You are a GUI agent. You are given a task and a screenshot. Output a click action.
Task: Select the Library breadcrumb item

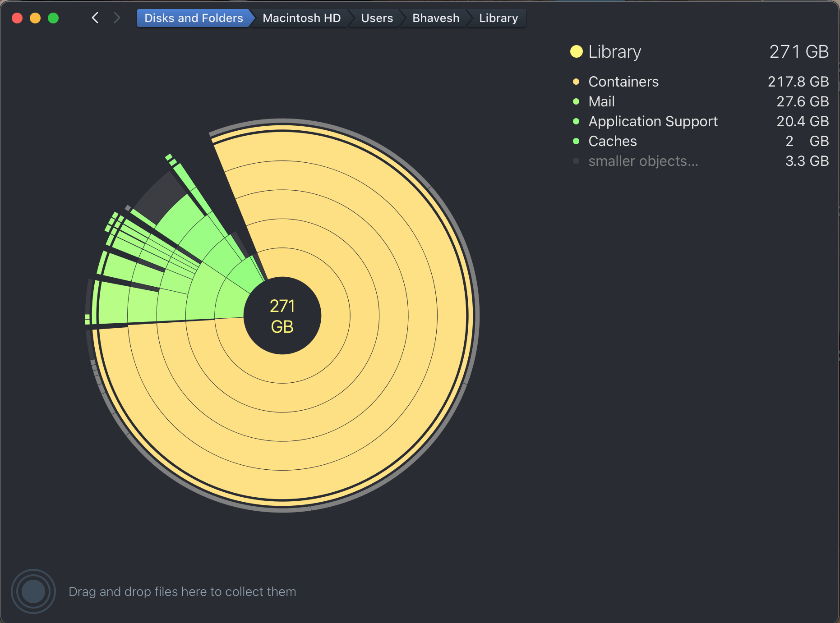498,18
